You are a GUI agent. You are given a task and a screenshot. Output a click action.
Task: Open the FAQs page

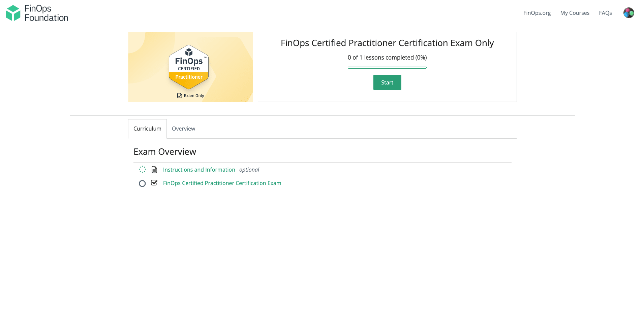pyautogui.click(x=605, y=13)
